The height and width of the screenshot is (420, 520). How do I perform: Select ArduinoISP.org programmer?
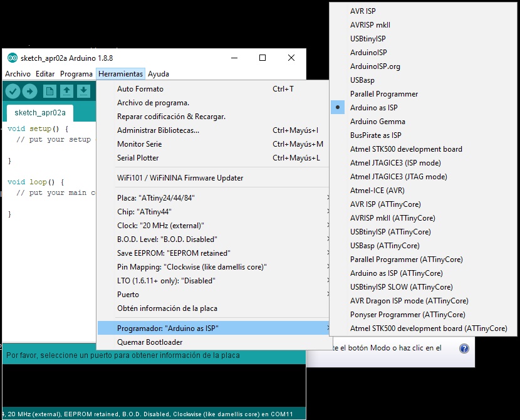click(x=423, y=66)
